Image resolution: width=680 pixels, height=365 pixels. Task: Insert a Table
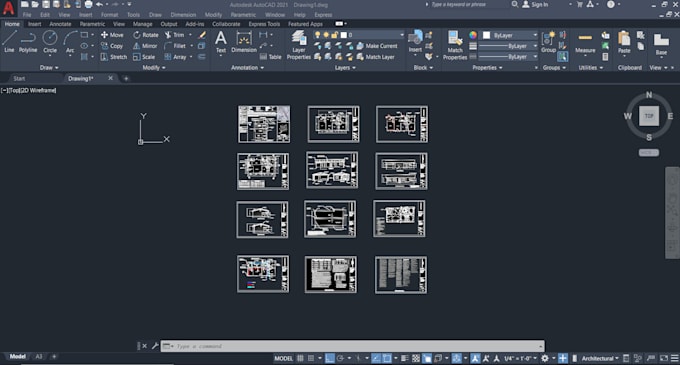point(271,57)
